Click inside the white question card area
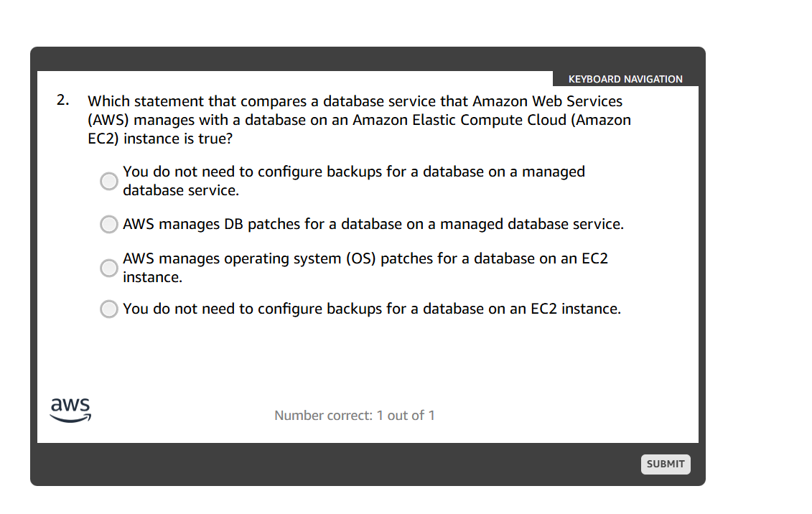 [368, 352]
